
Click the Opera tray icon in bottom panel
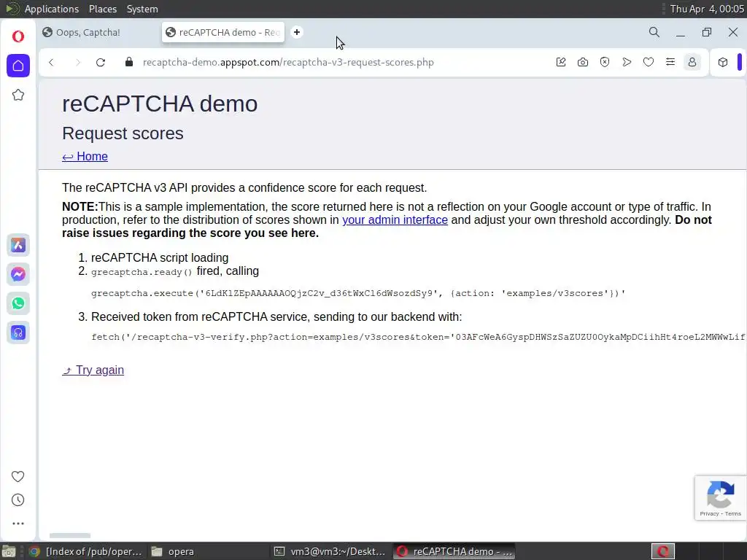662,551
